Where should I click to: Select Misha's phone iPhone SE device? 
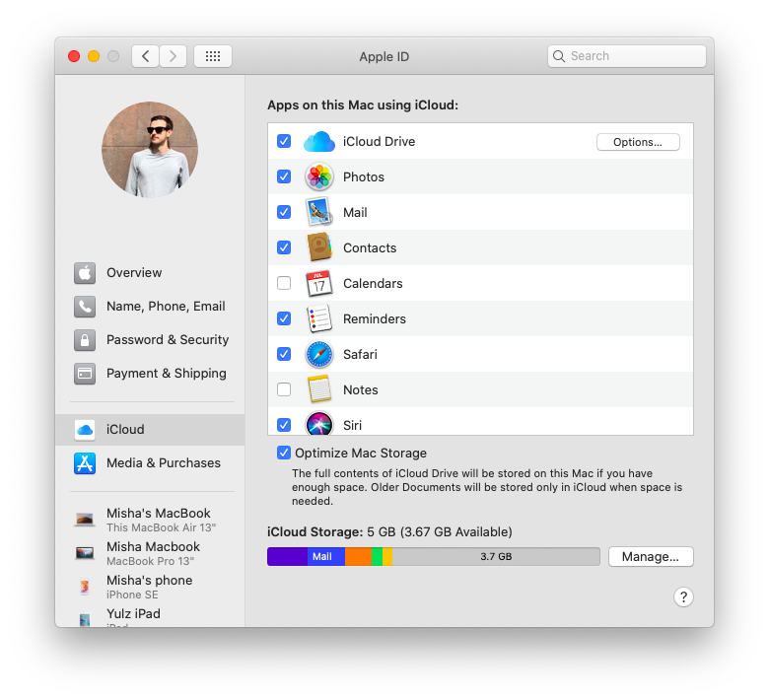148,587
